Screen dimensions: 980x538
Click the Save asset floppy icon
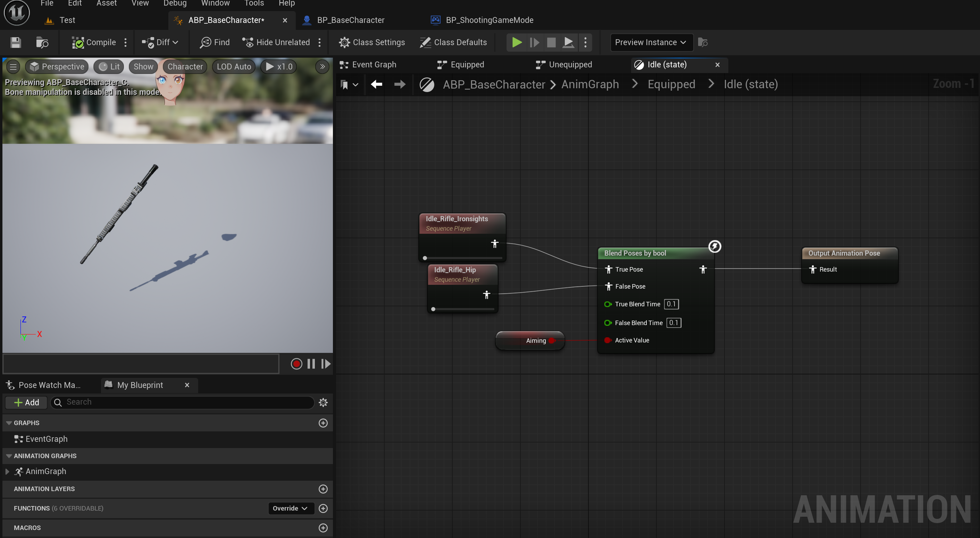(16, 42)
